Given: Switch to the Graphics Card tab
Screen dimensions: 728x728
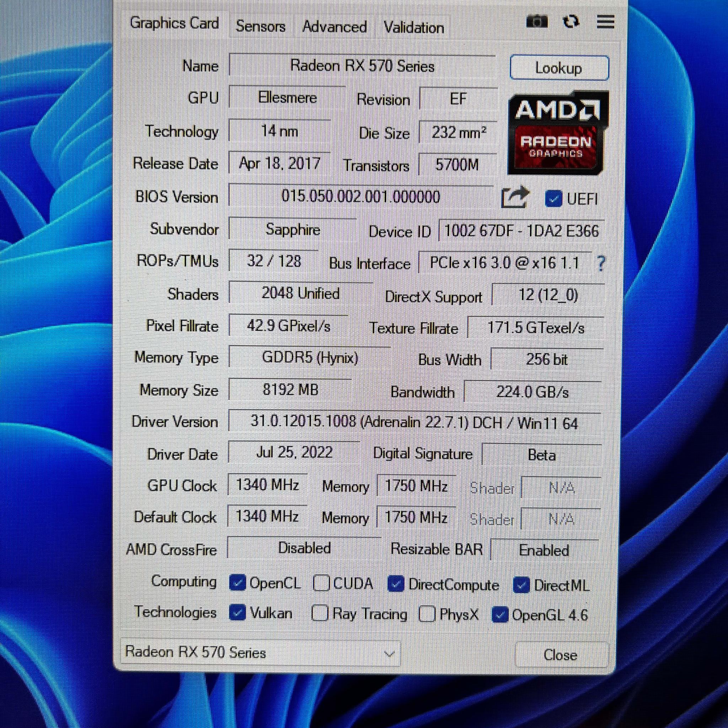Looking at the screenshot, I should tap(174, 23).
